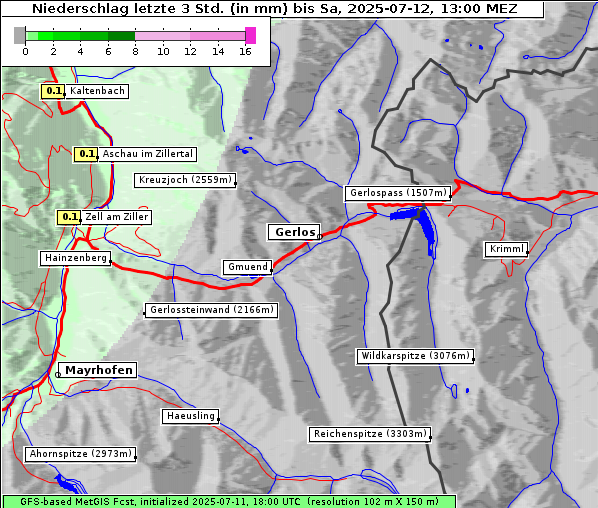Click the Hainzenberg village label
Image resolution: width=598 pixels, height=508 pixels.
coord(76,258)
